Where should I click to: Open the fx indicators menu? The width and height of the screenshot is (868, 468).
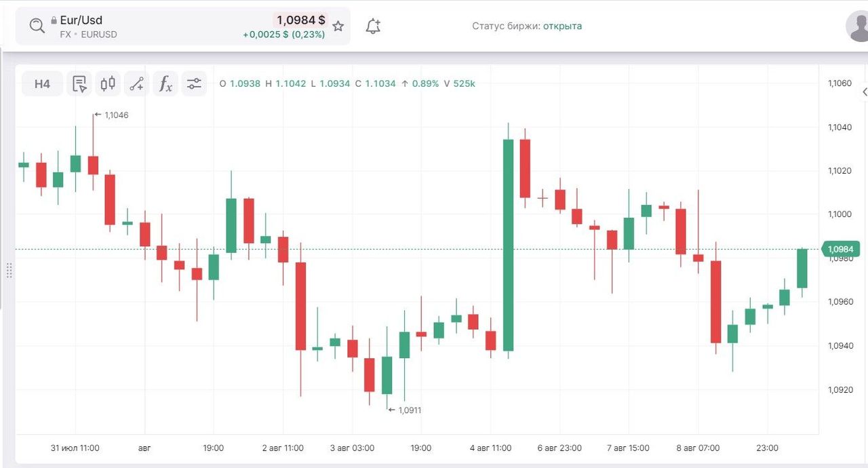pyautogui.click(x=165, y=84)
